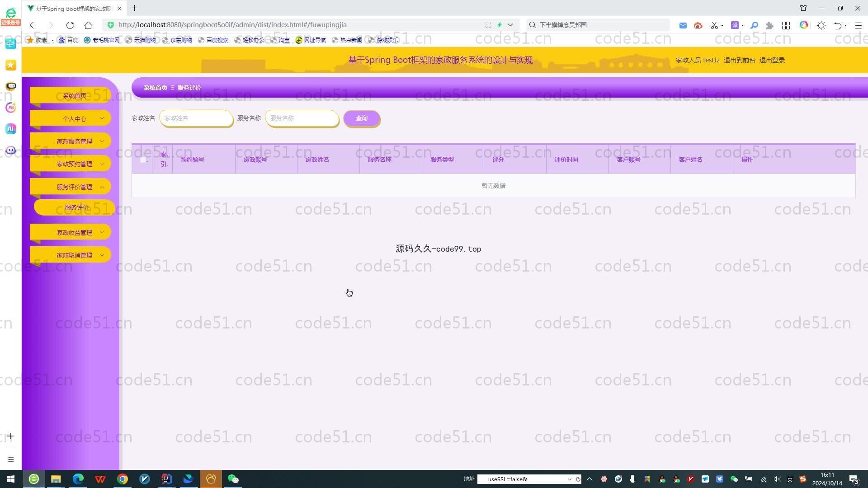The image size is (868, 488).
Task: Open 收藏 bookmarks folder
Action: point(40,40)
